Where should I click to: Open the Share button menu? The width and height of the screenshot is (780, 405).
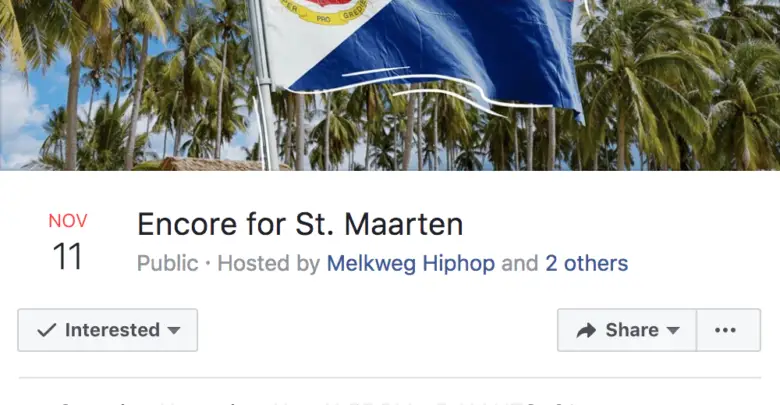click(x=627, y=330)
